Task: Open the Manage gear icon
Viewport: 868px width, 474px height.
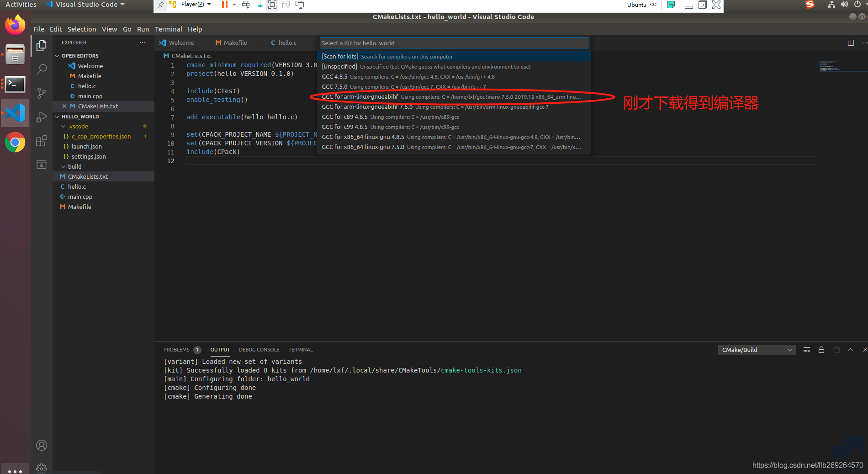Action: [42, 468]
